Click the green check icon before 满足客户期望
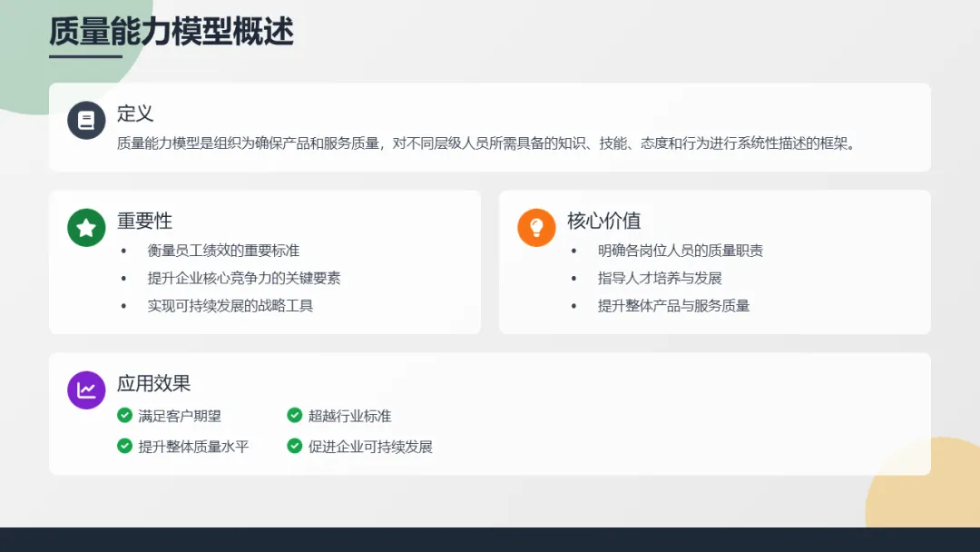 point(124,415)
